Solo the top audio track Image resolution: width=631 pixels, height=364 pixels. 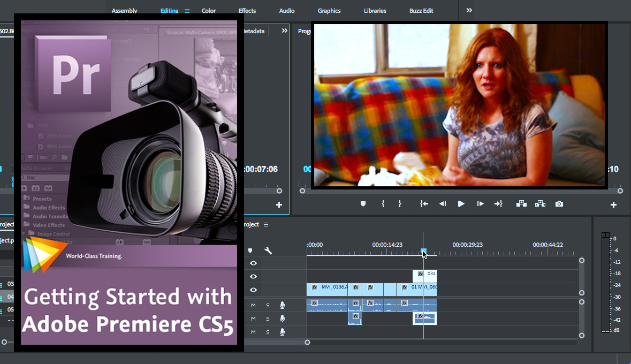pyautogui.click(x=268, y=305)
